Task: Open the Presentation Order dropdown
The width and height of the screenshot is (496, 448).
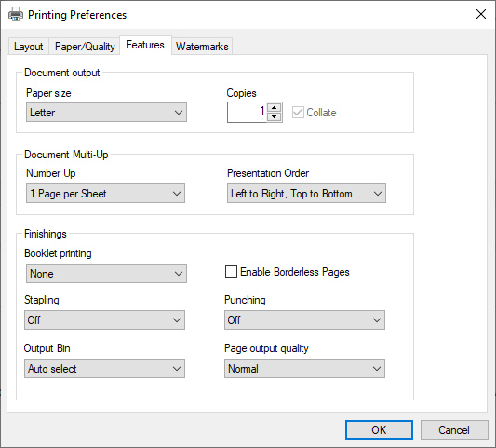Action: [306, 194]
